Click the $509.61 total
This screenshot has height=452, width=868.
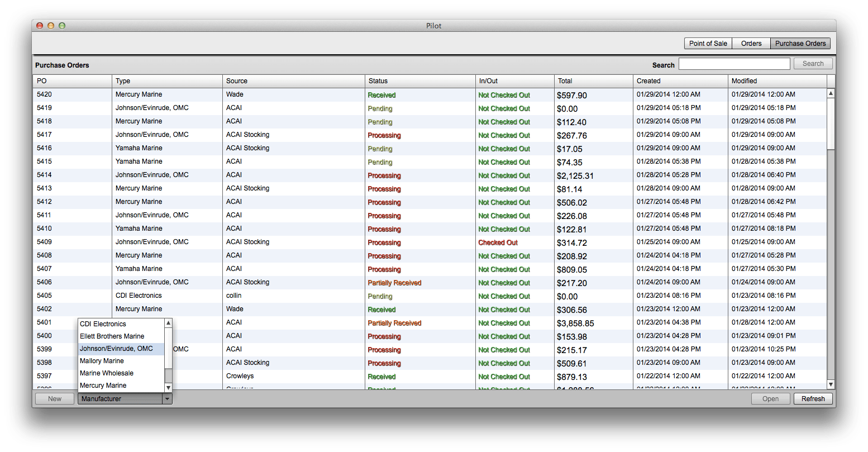click(572, 364)
